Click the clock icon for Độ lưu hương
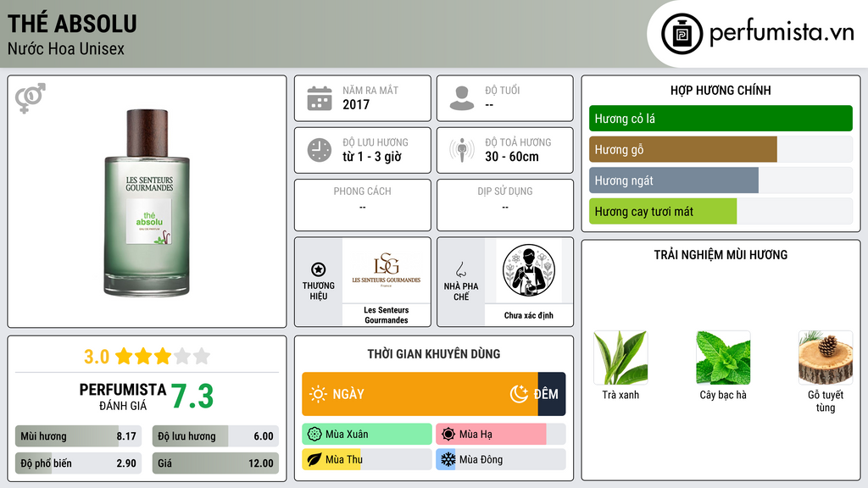Image resolution: width=868 pixels, height=488 pixels. [x=320, y=150]
